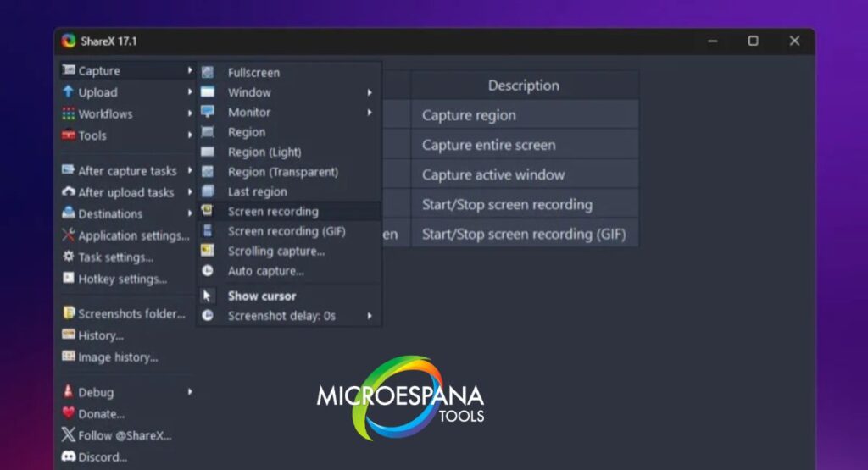Image resolution: width=868 pixels, height=470 pixels.
Task: Click the History icon
Action: [68, 335]
